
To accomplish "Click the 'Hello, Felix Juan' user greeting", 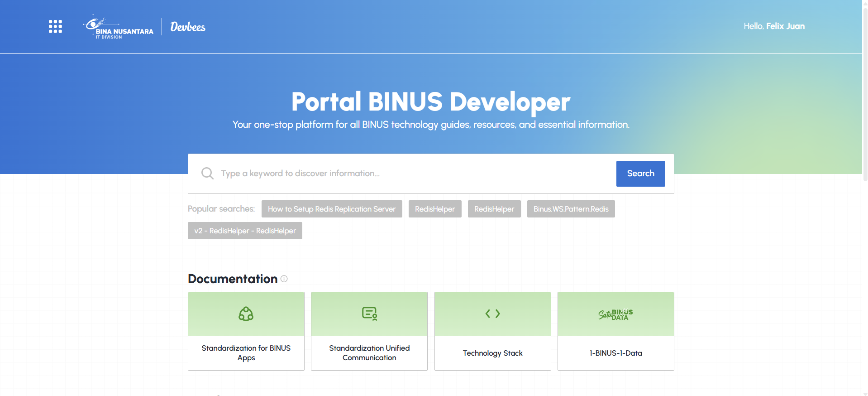I will pos(774,26).
